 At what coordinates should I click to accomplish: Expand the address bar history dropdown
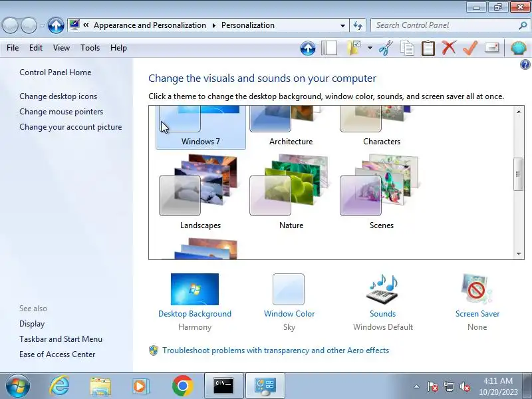click(x=342, y=25)
